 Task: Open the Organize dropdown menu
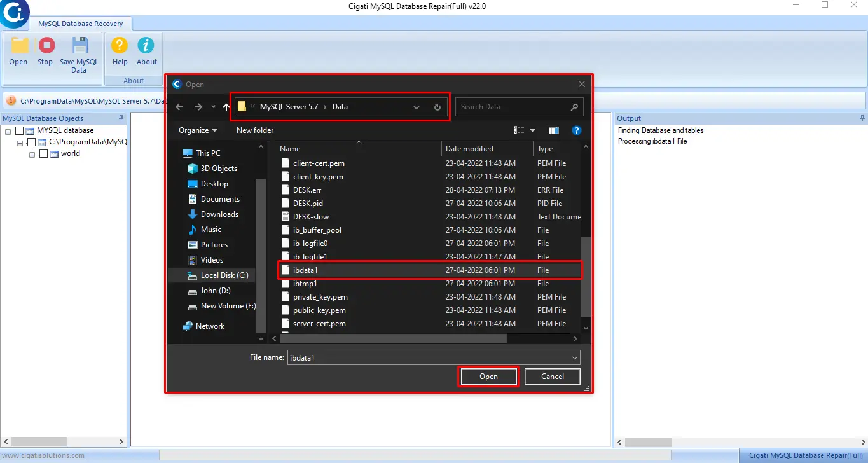point(197,130)
